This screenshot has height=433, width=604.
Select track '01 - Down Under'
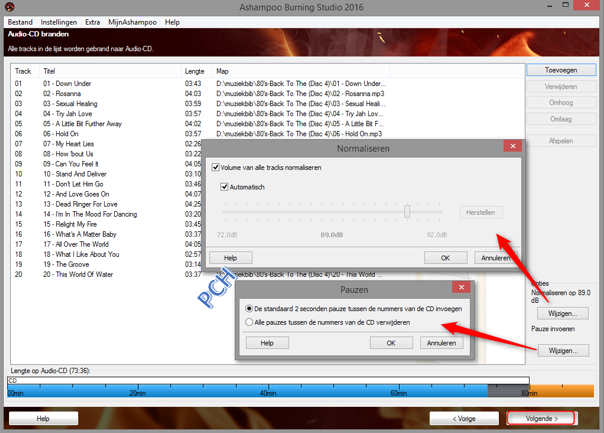(67, 84)
